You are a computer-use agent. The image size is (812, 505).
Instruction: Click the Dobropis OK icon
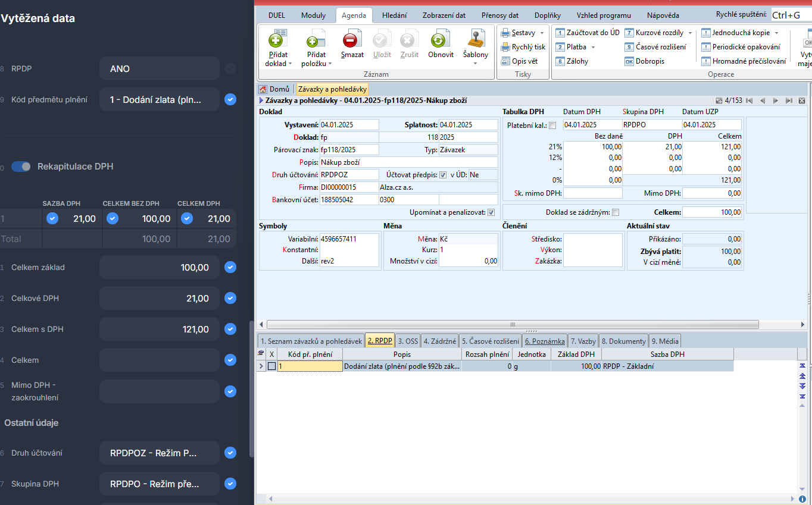[x=629, y=61]
